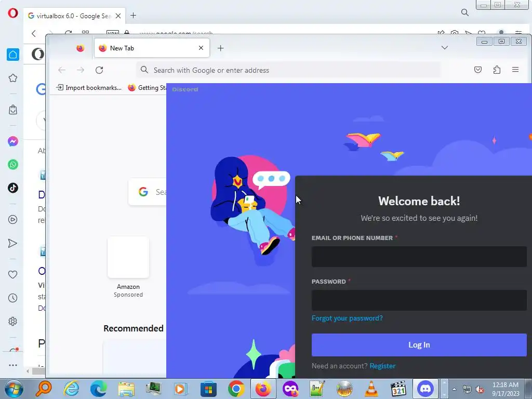Image resolution: width=532 pixels, height=399 pixels.
Task: Open Firefox extensions puzzle icon
Action: pos(497,70)
